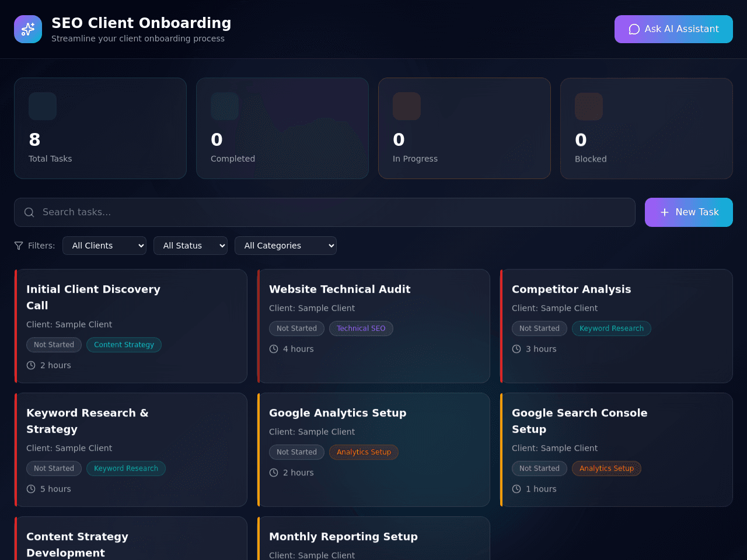Click chat bubble icon in Ask AI button

click(x=634, y=29)
